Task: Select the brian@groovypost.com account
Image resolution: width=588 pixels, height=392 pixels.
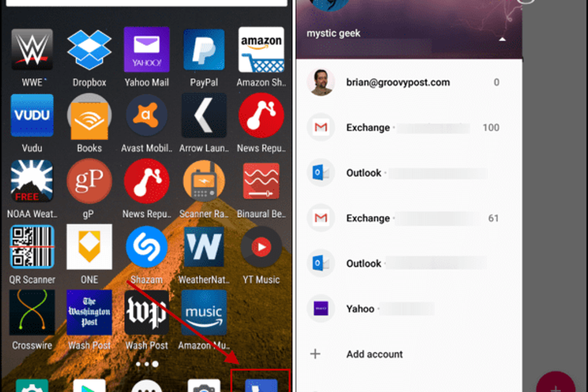Action: pyautogui.click(x=409, y=82)
